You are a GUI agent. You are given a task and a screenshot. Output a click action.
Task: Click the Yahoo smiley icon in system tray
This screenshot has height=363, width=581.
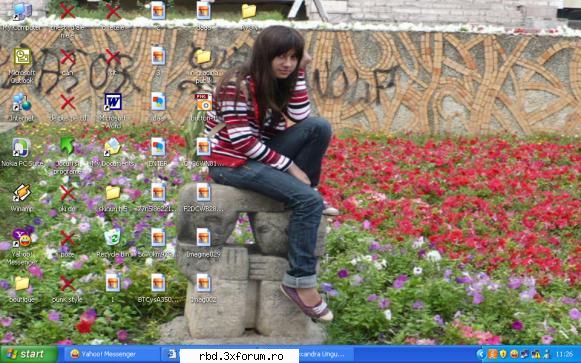point(514,354)
